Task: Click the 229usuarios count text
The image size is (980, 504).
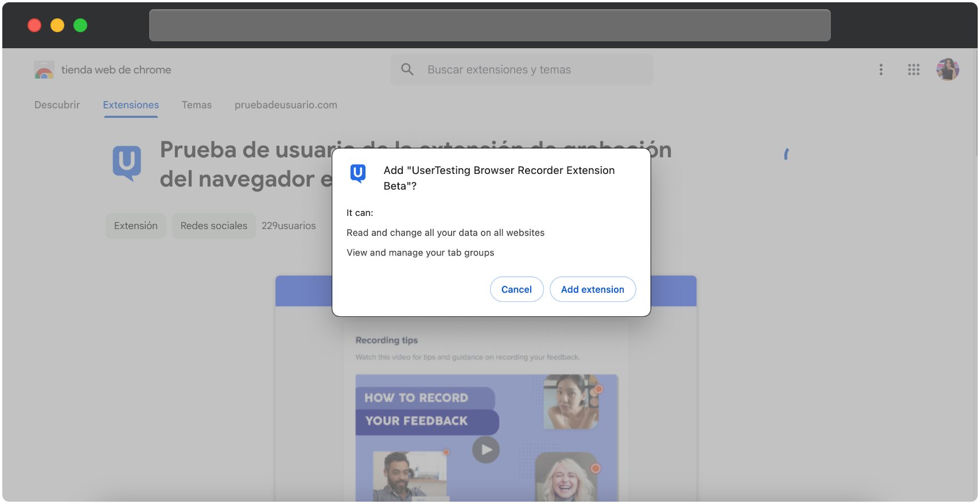Action: [289, 226]
